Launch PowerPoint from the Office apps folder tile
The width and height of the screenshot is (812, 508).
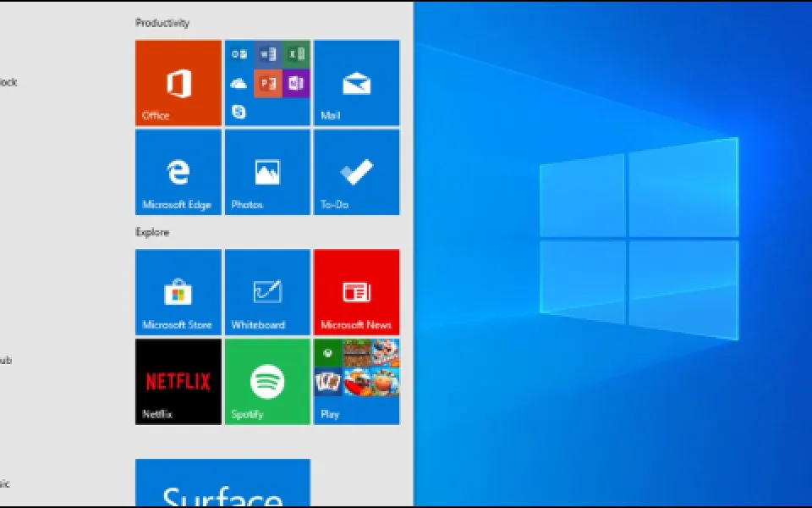point(268,83)
